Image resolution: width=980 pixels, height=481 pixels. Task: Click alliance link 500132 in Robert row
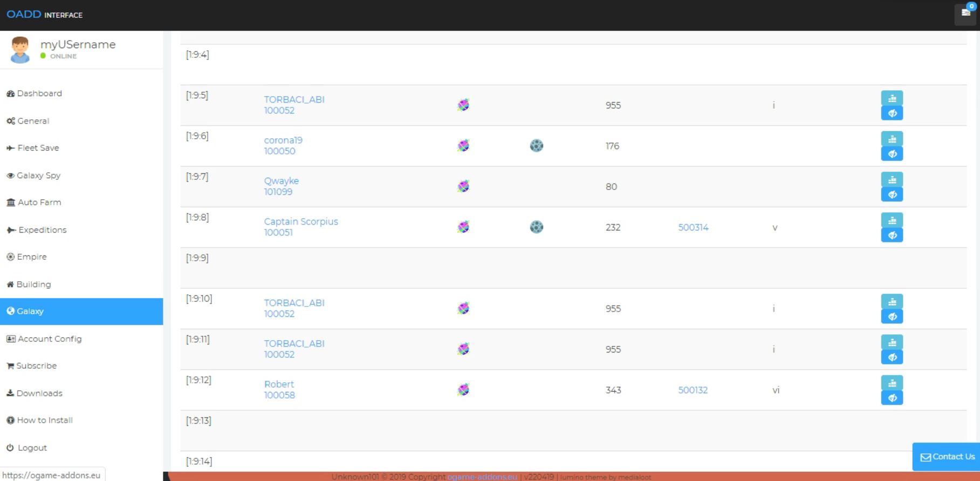point(693,390)
